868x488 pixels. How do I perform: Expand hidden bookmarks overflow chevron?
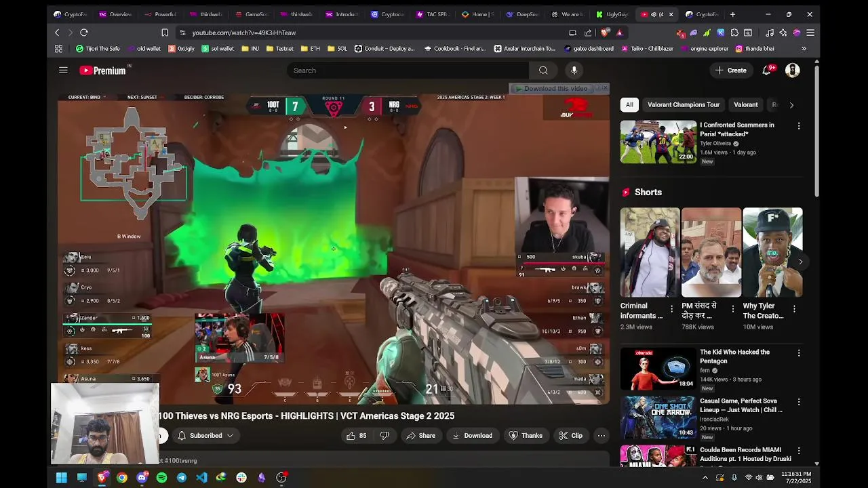(804, 49)
